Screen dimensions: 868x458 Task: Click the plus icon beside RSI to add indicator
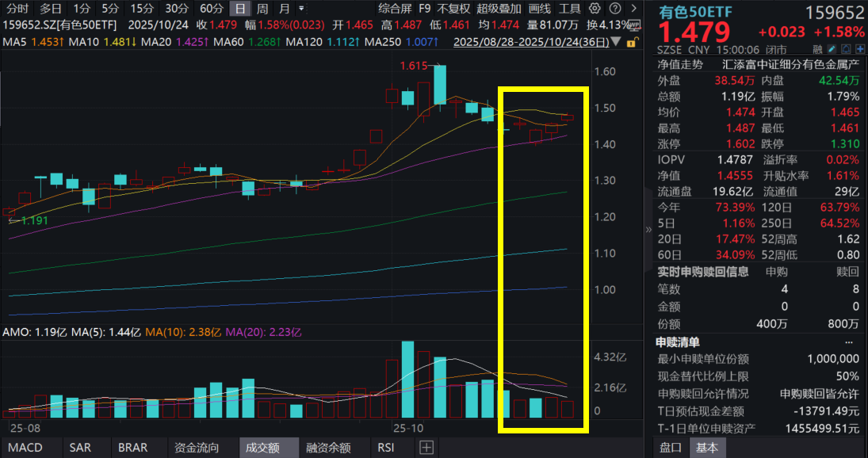tap(426, 447)
